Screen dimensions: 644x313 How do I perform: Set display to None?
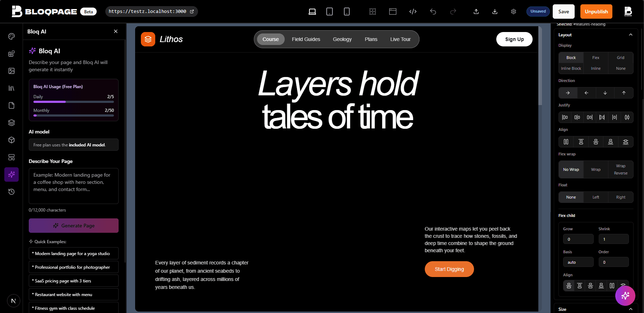pos(621,68)
